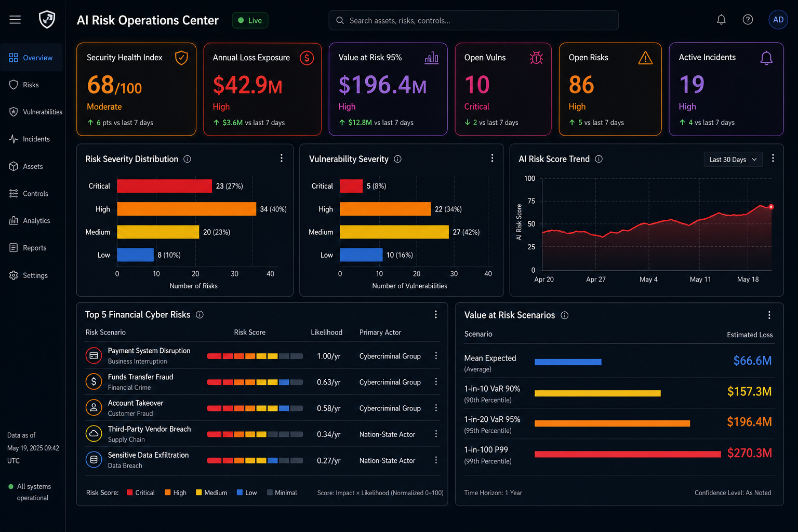
Task: Click info icon beside Value at Risk Scenarios
Action: [565, 315]
